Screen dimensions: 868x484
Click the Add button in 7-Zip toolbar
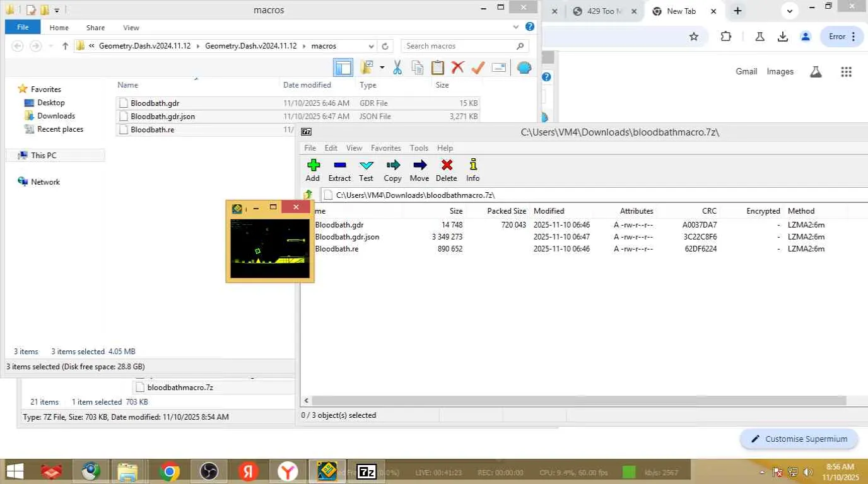[x=313, y=170]
